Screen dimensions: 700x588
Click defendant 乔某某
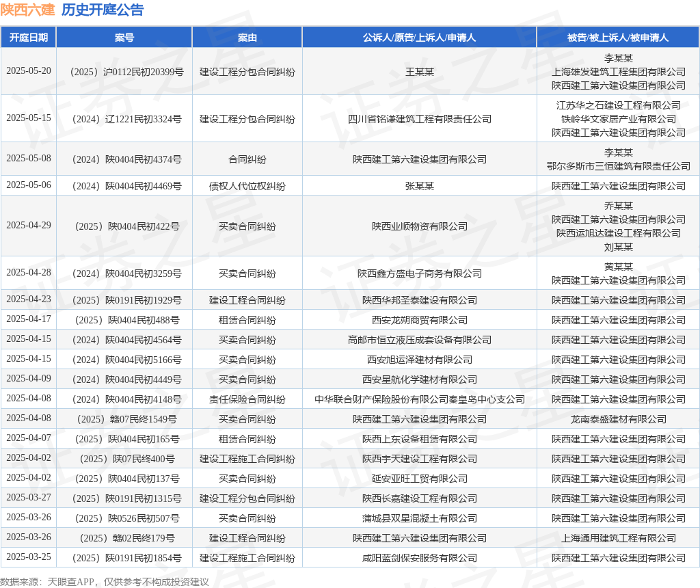[618, 206]
